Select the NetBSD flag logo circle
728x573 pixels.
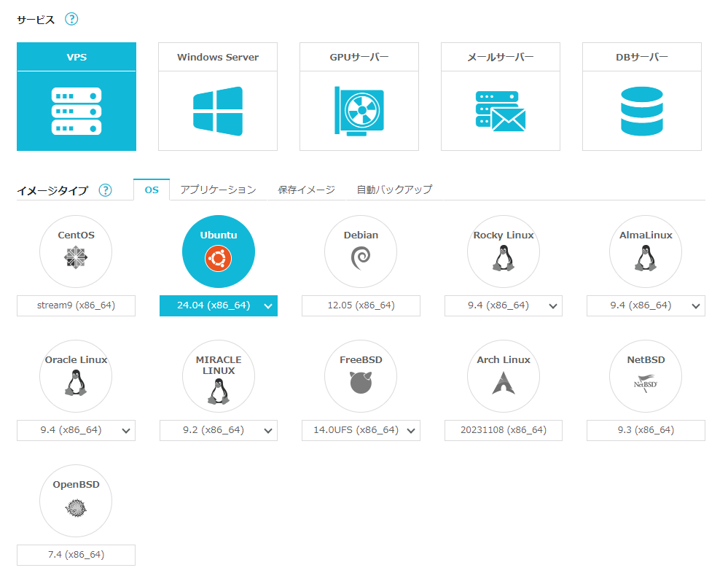click(x=646, y=376)
